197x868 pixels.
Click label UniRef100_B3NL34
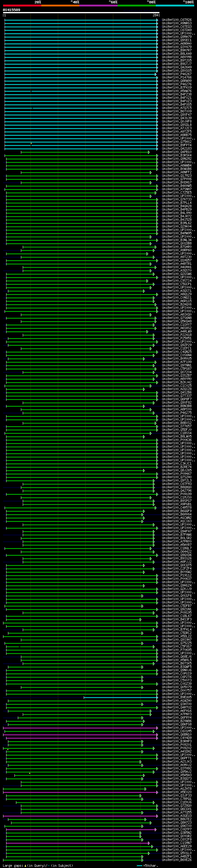click(x=177, y=240)
